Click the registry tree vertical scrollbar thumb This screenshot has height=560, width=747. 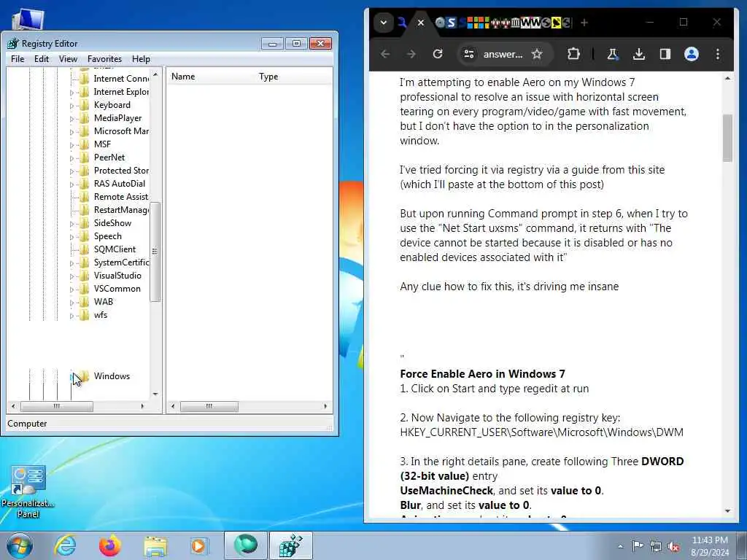click(x=155, y=252)
